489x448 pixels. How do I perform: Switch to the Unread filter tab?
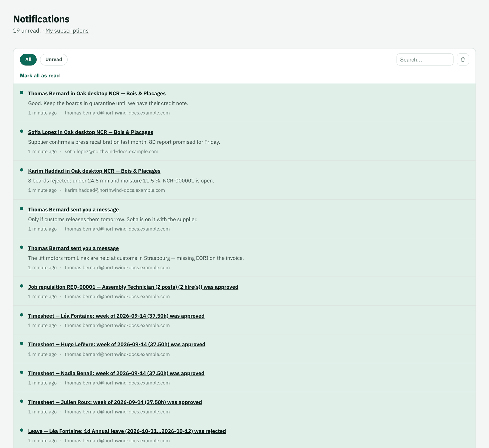coord(54,59)
